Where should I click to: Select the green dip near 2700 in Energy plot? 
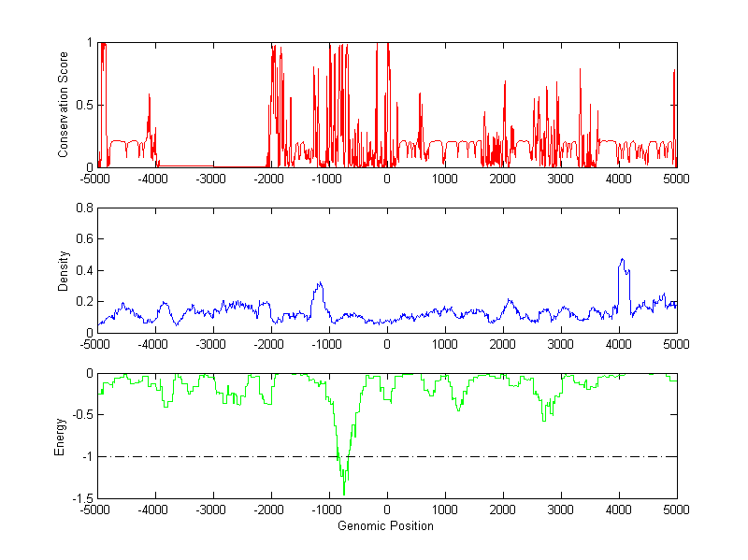[543, 421]
